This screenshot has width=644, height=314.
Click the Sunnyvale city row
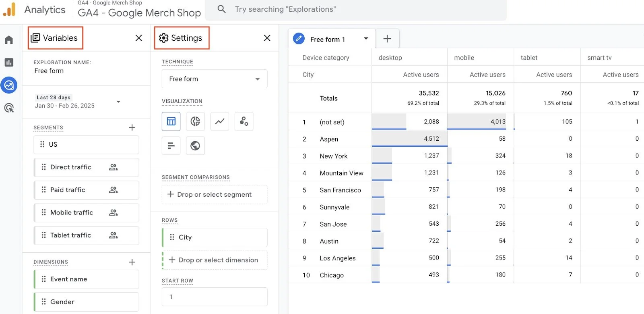pyautogui.click(x=334, y=207)
